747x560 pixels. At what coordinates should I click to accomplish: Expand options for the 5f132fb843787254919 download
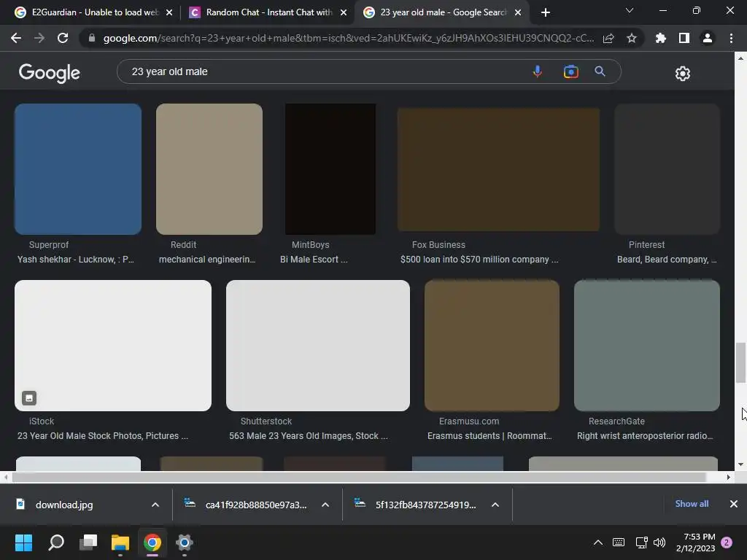[x=495, y=505]
